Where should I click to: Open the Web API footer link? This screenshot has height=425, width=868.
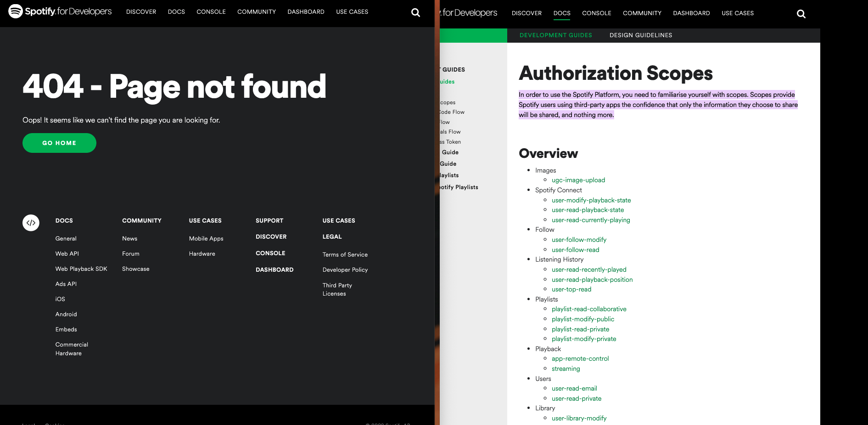click(67, 254)
